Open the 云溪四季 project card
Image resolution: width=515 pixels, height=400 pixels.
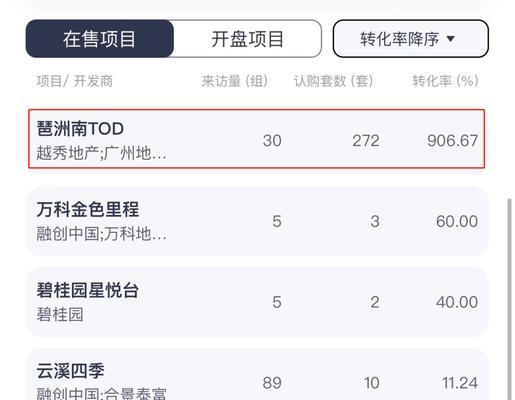[x=257, y=374]
